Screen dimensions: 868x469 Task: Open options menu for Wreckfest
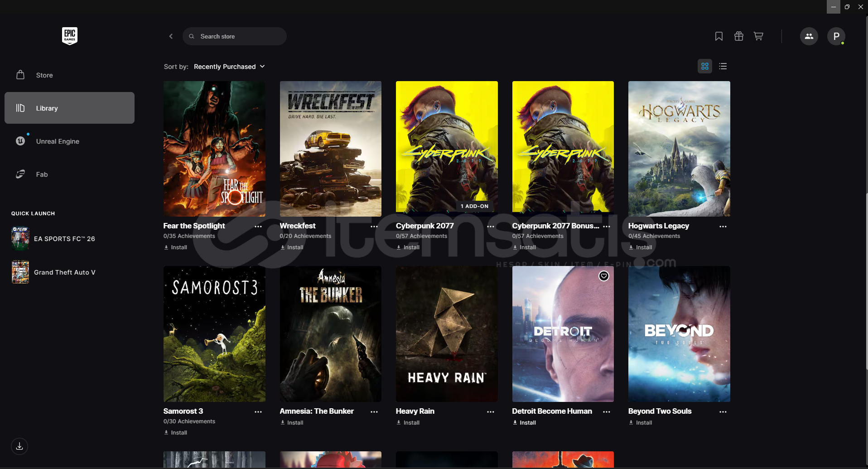click(x=374, y=226)
